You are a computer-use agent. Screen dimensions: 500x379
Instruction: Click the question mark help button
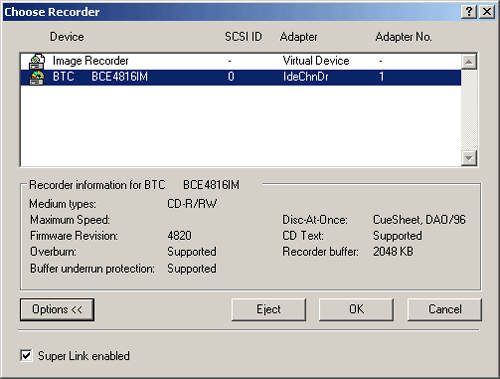(469, 12)
